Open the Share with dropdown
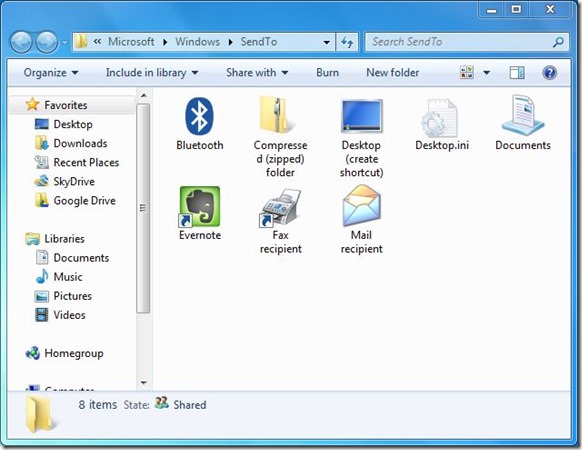Screen dimensions: 582x450 tap(257, 72)
